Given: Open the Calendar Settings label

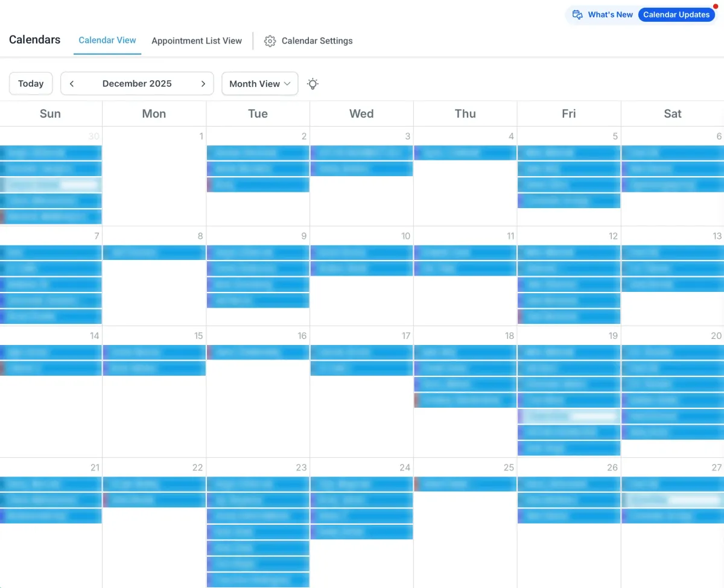Looking at the screenshot, I should 317,41.
